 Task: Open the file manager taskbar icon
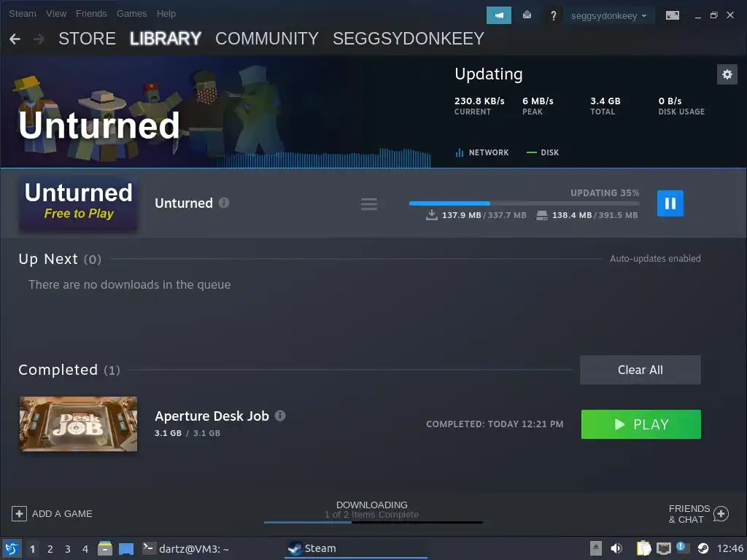click(105, 548)
